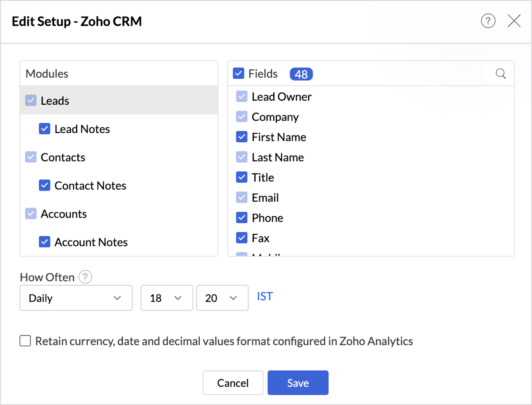Uncheck the Title field
Viewport: 532px width, 405px height.
click(x=242, y=177)
